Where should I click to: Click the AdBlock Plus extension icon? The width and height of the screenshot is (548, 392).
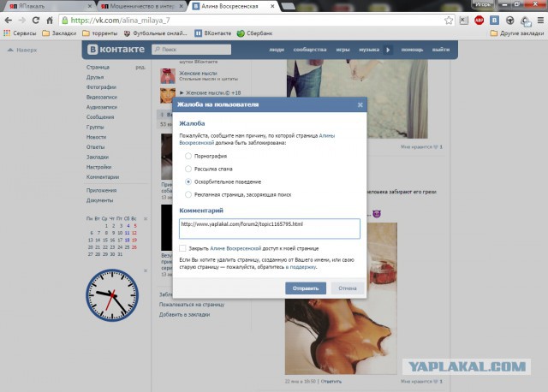click(x=479, y=21)
